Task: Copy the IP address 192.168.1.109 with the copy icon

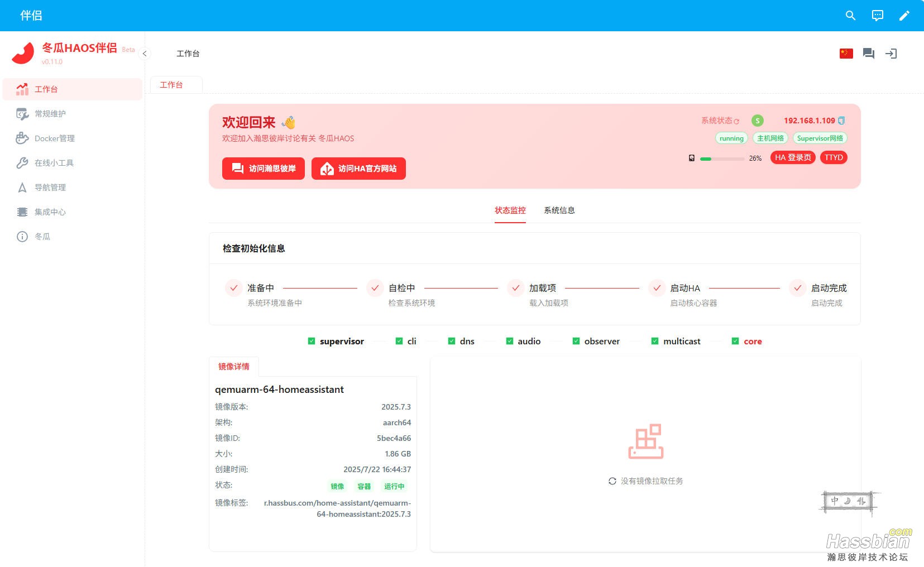Action: pyautogui.click(x=841, y=121)
